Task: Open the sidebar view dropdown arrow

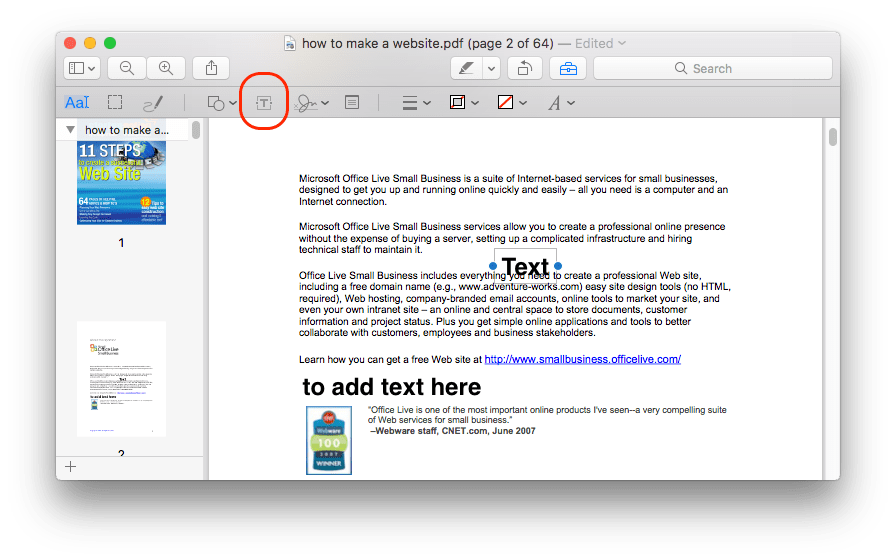Action: (x=91, y=69)
